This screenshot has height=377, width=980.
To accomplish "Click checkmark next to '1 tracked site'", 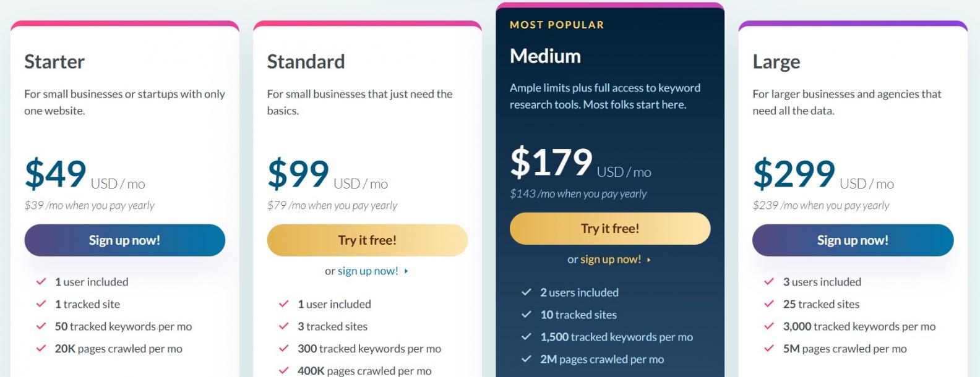I will [x=41, y=304].
